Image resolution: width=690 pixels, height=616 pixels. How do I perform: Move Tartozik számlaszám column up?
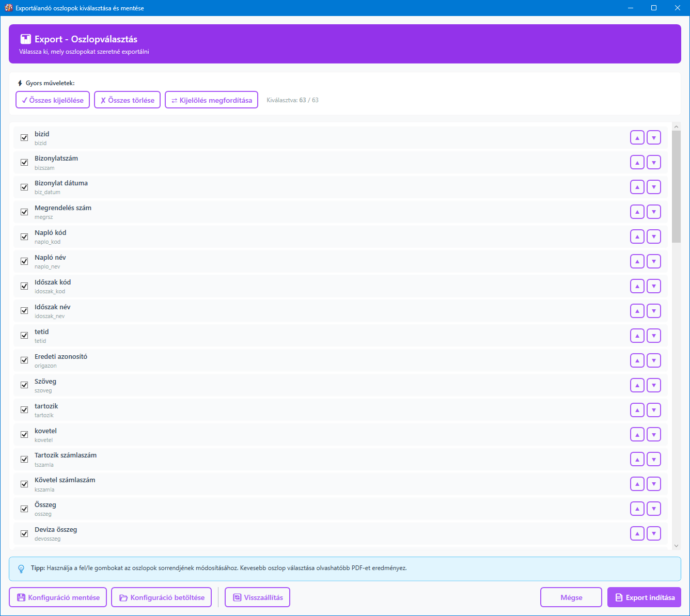[637, 460]
